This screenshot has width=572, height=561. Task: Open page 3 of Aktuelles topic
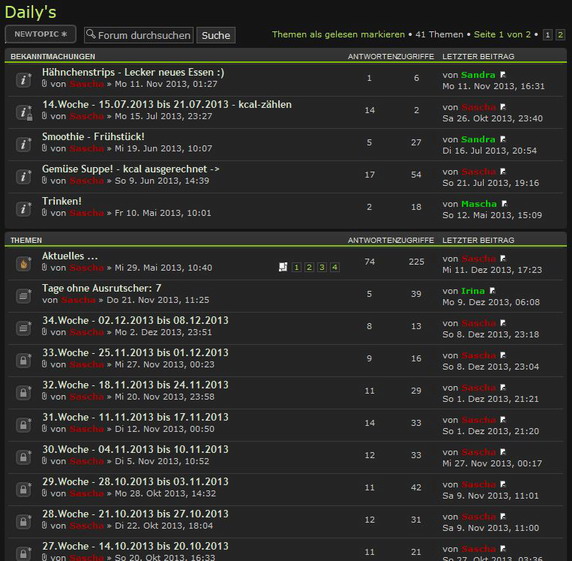click(322, 267)
